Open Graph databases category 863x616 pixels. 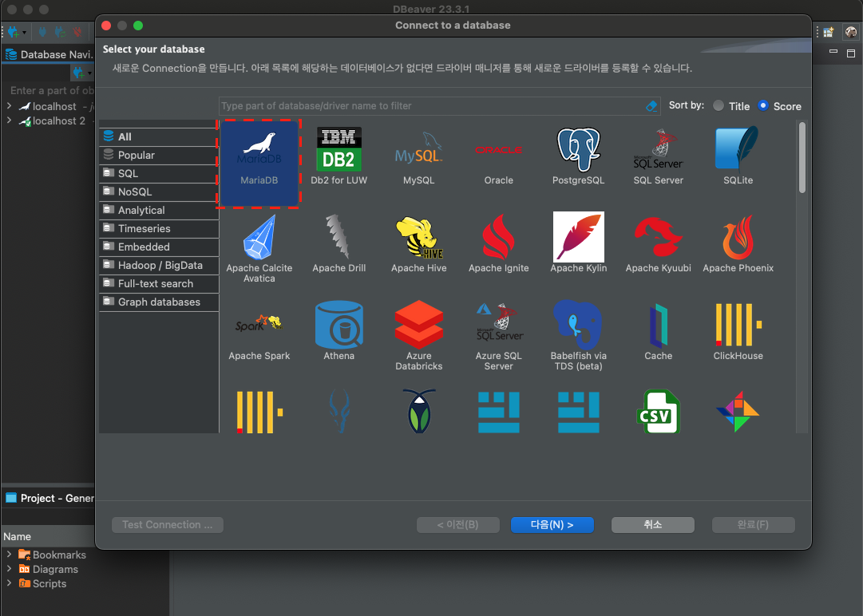(x=159, y=302)
